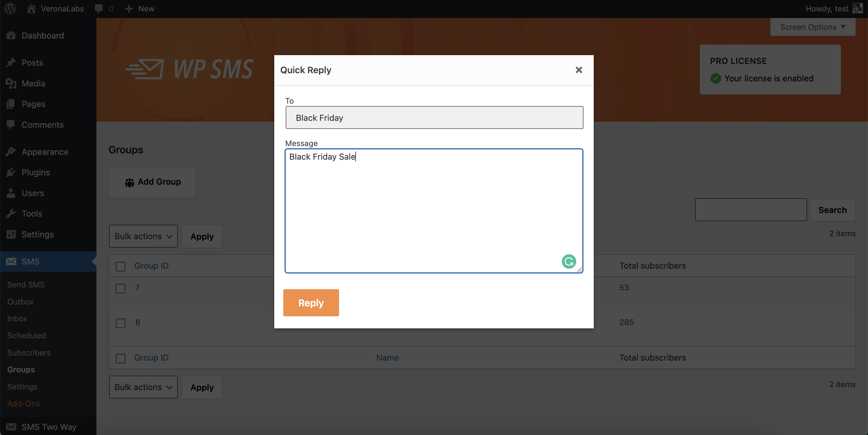The image size is (868, 435).
Task: Open the SMS Settings submenu item
Action: 22,386
